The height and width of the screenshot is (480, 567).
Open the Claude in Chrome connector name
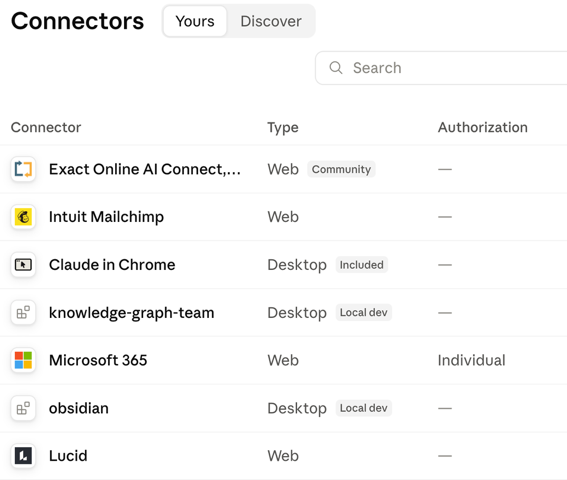112,265
